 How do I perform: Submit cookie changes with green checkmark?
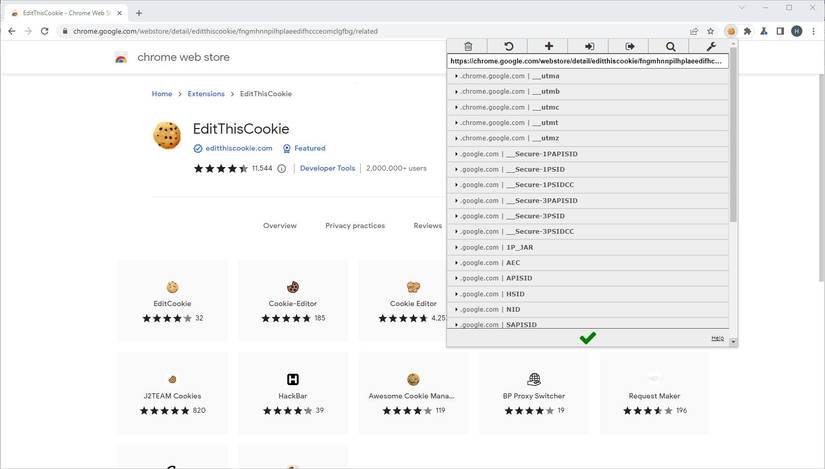[588, 338]
